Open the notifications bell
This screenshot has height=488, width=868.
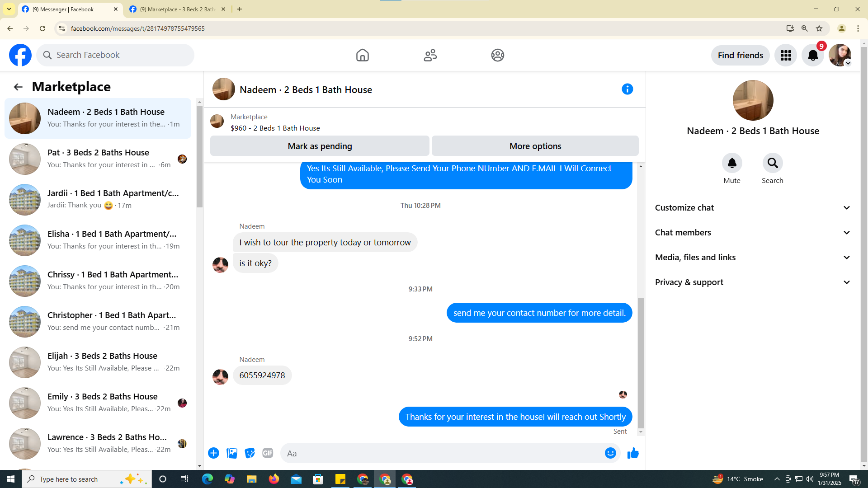tap(813, 55)
